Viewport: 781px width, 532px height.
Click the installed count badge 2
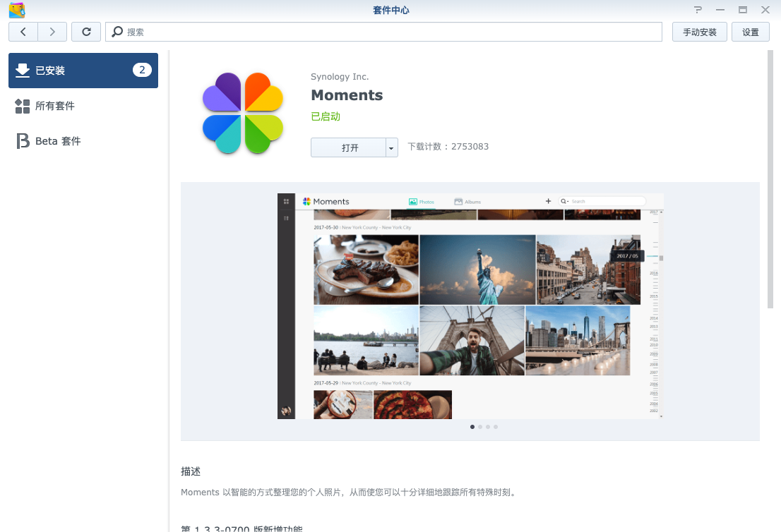pyautogui.click(x=142, y=70)
